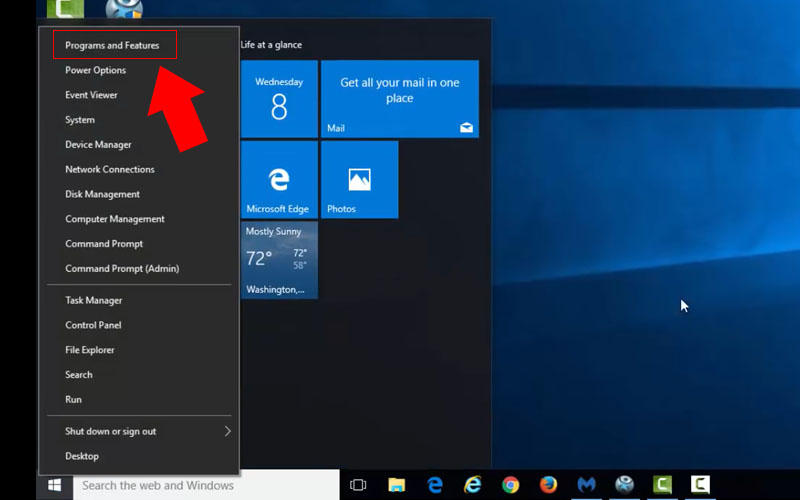Open File Explorer folder icon on taskbar
The width and height of the screenshot is (800, 500).
(396, 485)
